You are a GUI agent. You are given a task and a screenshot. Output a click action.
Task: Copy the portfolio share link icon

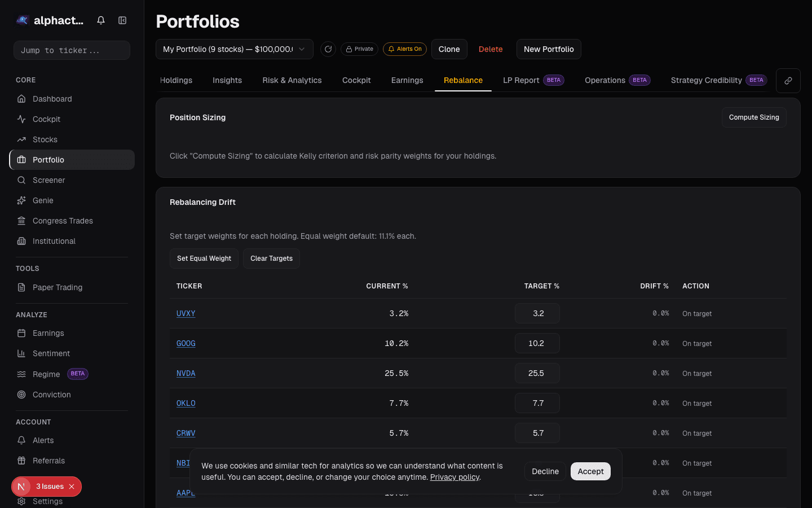(788, 80)
